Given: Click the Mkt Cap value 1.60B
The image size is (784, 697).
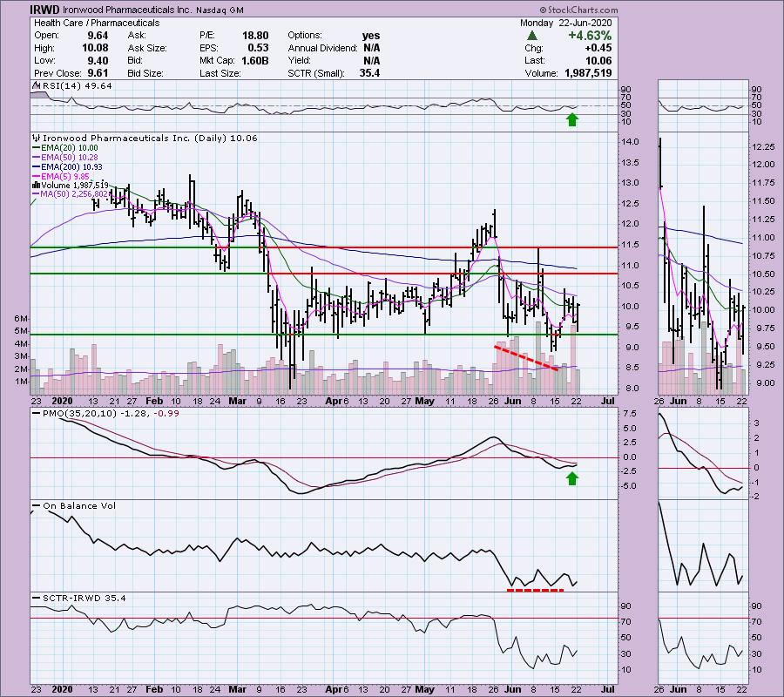Looking at the screenshot, I should 254,60.
